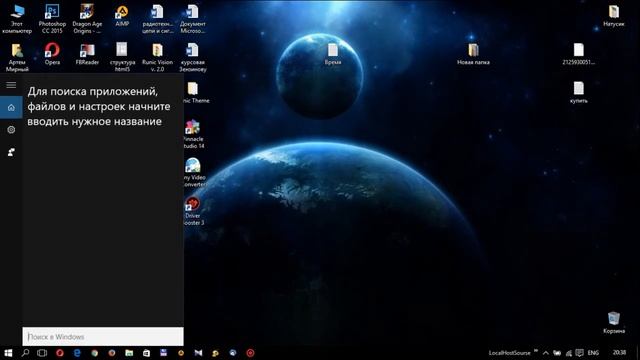Launch the Opera desktop shortcut
The width and height of the screenshot is (640, 360).
click(52, 54)
